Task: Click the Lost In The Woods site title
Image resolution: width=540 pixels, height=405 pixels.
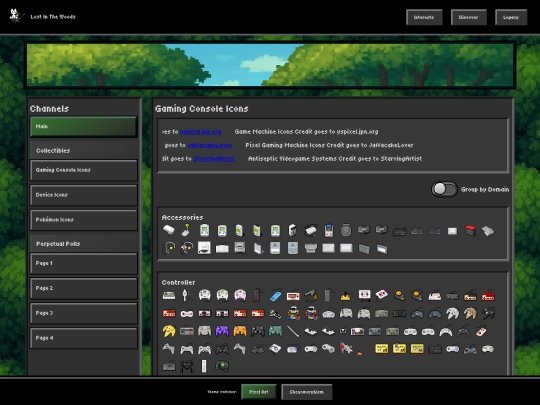Action: point(53,17)
